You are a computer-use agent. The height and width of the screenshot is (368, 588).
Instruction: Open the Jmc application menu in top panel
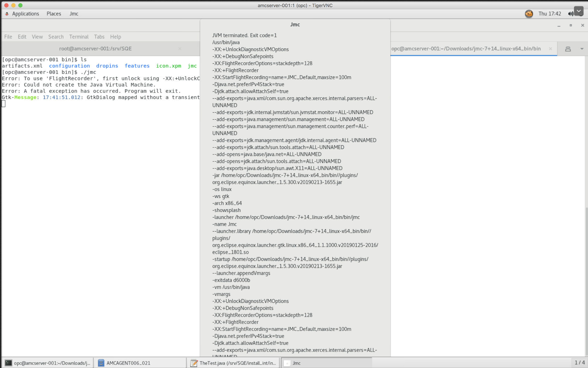click(74, 14)
